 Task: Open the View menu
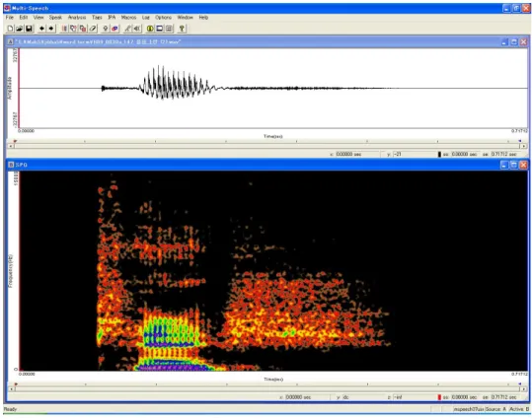point(38,18)
